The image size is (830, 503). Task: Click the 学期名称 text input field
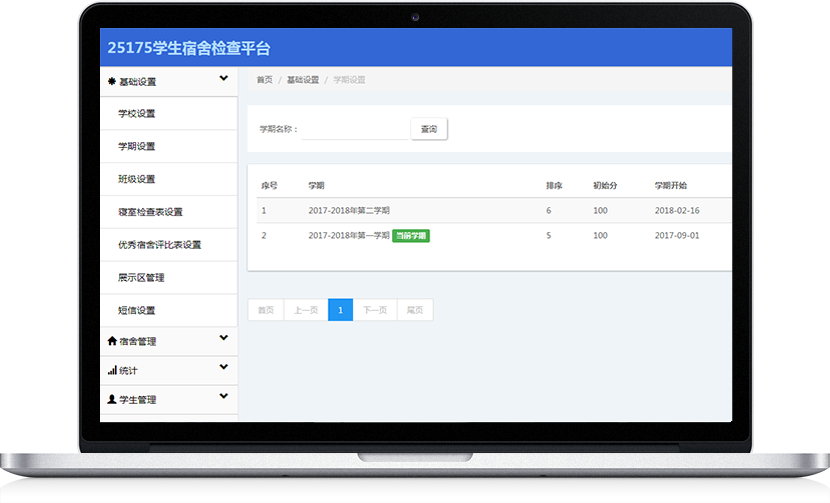(355, 129)
